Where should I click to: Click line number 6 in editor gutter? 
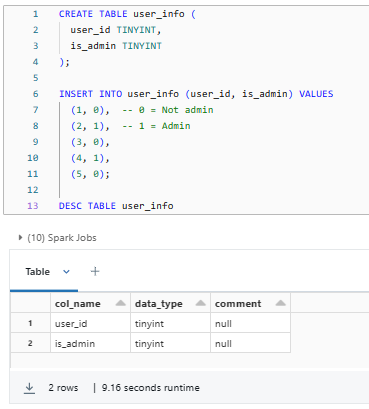click(x=36, y=94)
